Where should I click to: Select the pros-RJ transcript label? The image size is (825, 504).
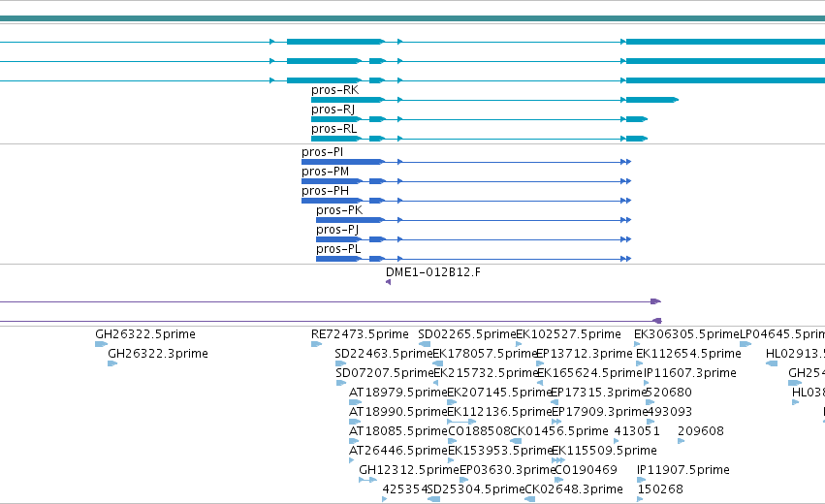tap(333, 110)
